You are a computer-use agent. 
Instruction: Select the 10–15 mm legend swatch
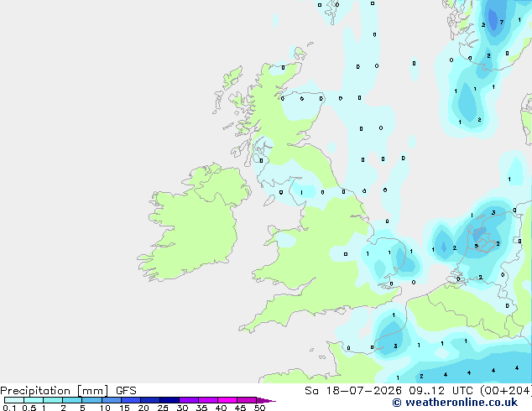click(111, 400)
